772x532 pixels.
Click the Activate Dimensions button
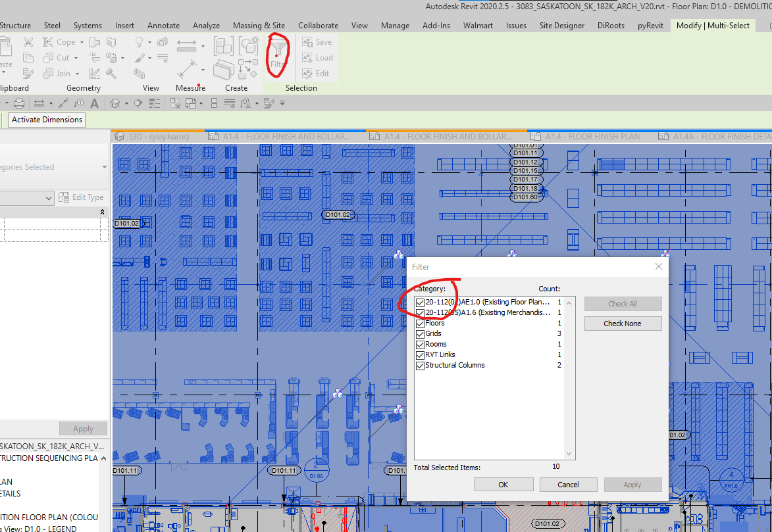coord(46,120)
